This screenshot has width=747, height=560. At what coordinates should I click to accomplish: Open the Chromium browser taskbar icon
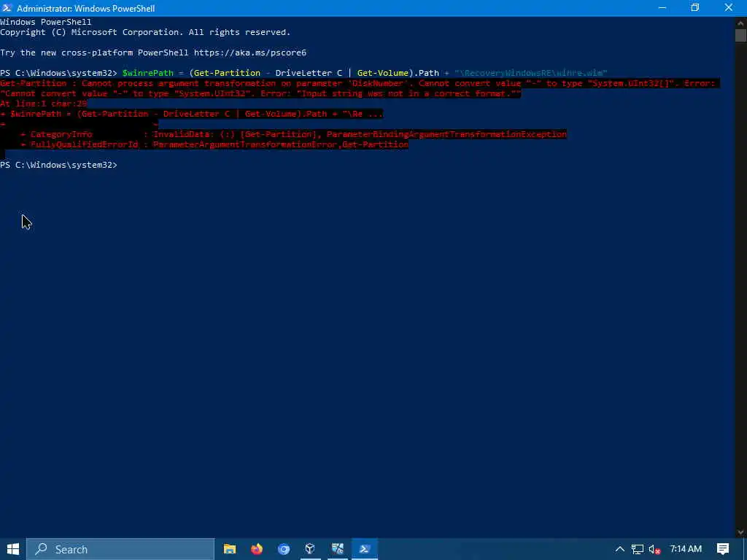click(x=284, y=549)
